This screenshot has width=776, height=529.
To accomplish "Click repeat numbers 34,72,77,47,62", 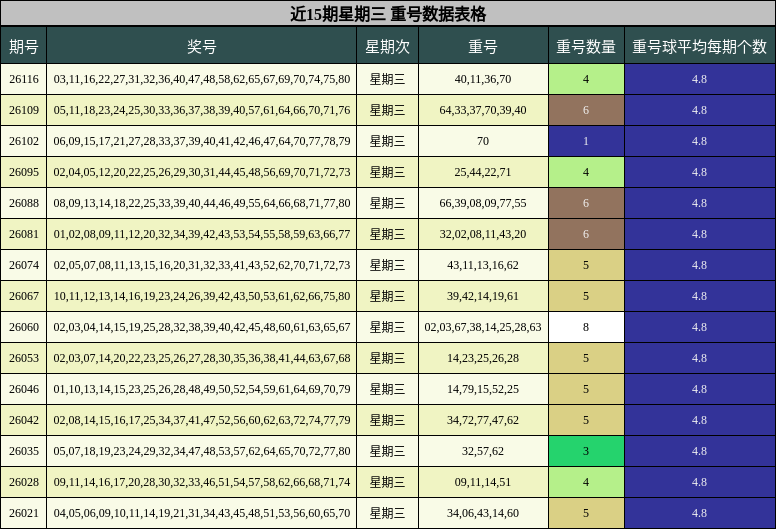I will point(483,420).
